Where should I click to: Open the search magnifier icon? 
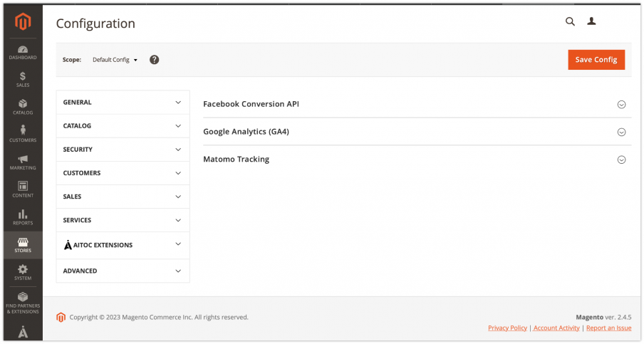click(570, 21)
